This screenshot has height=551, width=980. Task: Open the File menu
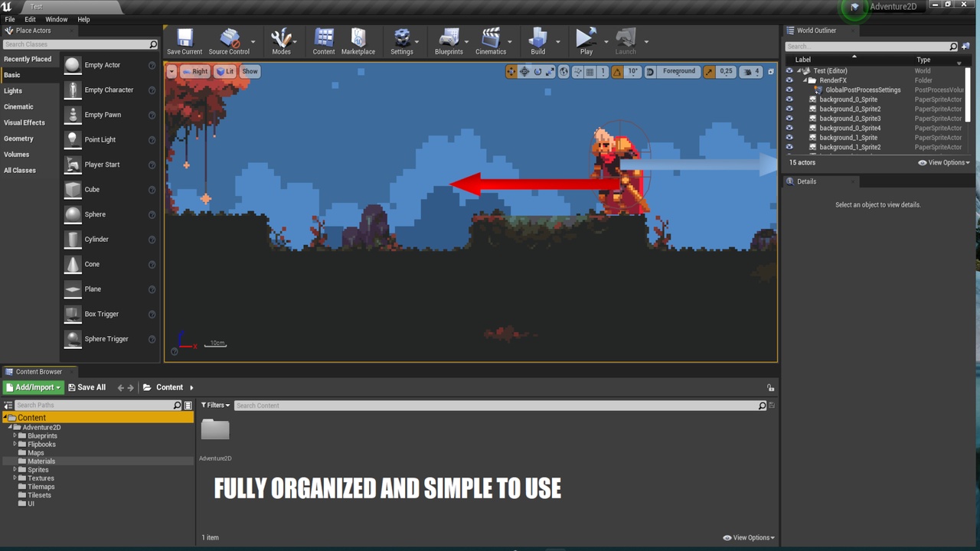pos(10,19)
